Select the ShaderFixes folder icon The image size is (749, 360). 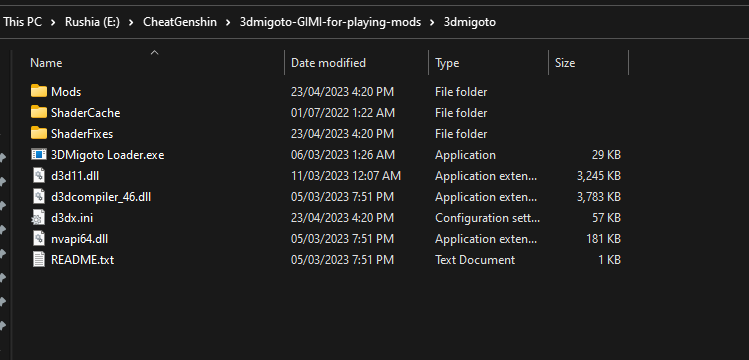pyautogui.click(x=39, y=133)
